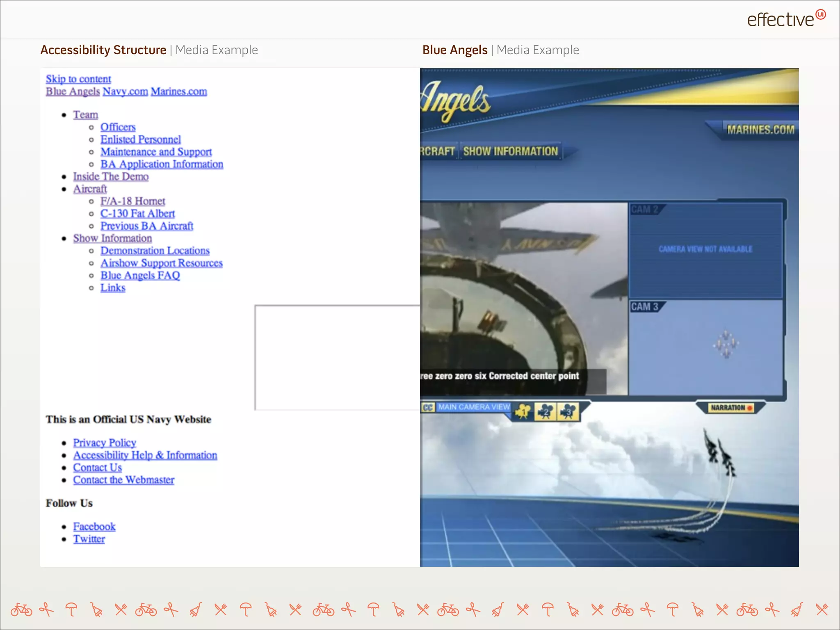The height and width of the screenshot is (630, 840).
Task: Open Airshow Support Resources link
Action: 162,263
